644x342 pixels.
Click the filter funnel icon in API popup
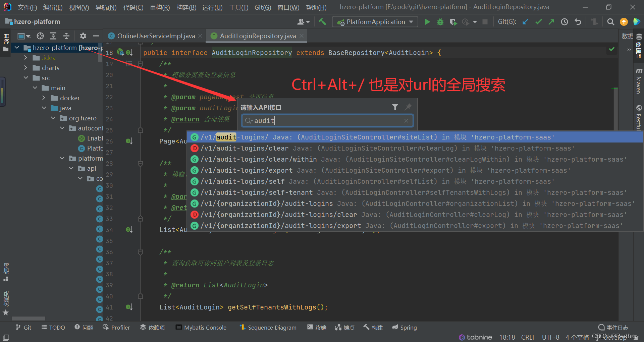coord(395,107)
